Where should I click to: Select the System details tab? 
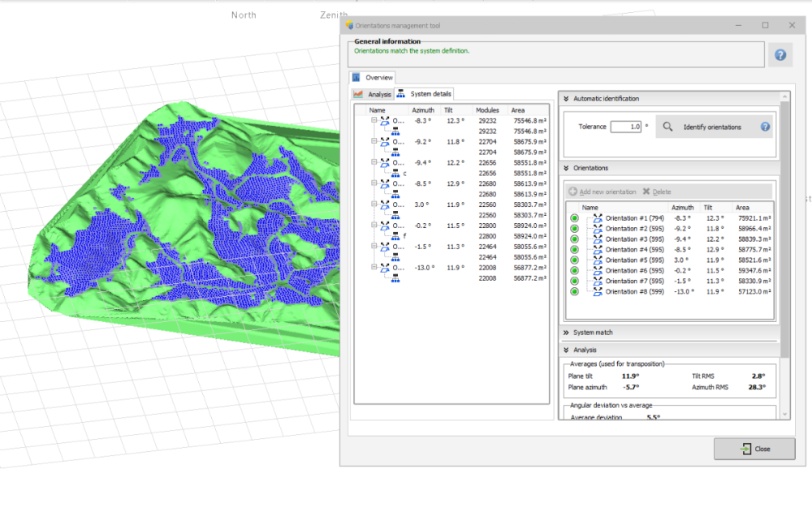[x=424, y=94]
